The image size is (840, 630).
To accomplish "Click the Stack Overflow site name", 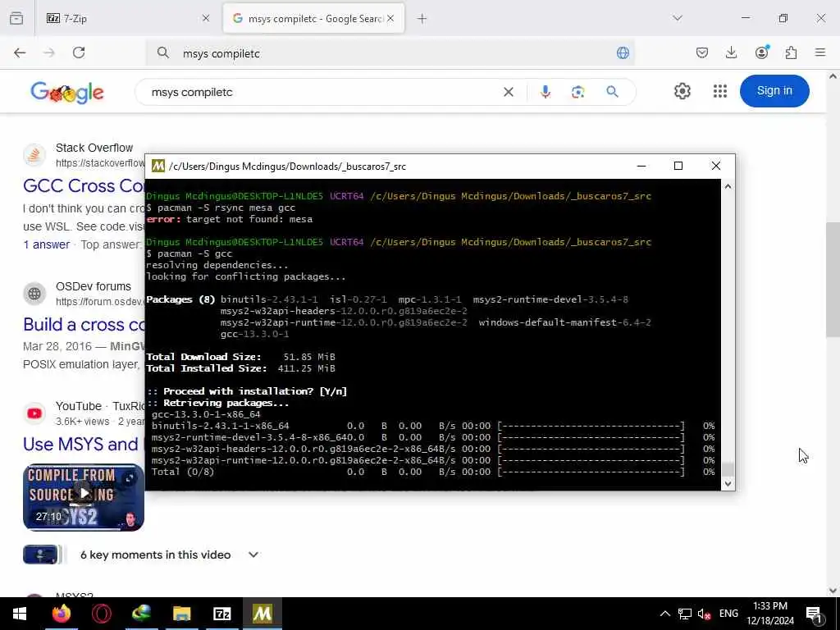I will (94, 148).
